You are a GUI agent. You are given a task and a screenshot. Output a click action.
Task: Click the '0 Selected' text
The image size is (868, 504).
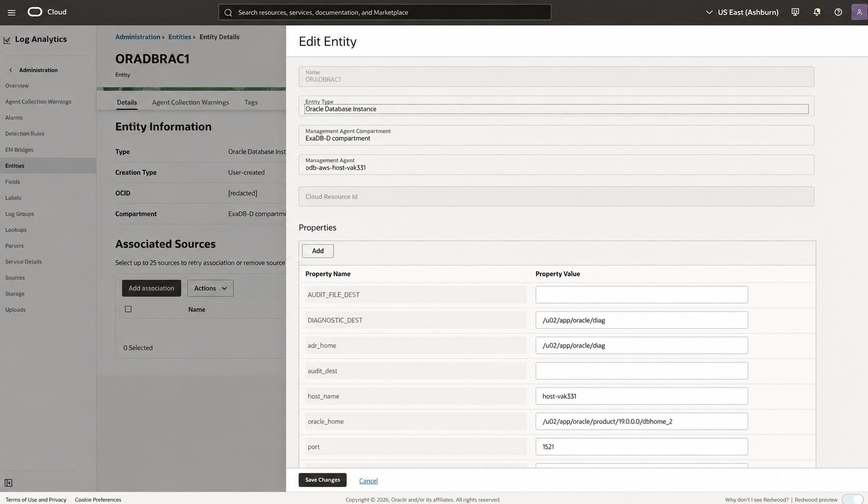[138, 348]
